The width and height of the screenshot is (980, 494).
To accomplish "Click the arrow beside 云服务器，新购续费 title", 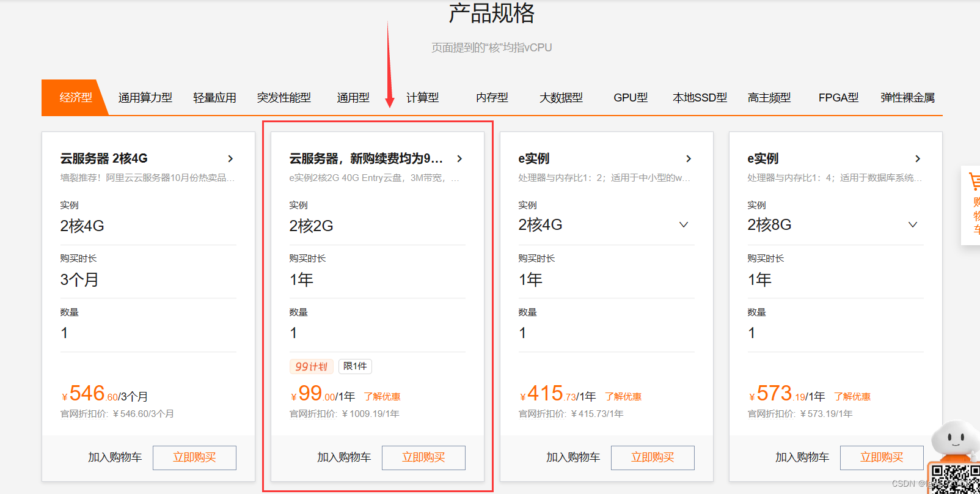I will 459,158.
